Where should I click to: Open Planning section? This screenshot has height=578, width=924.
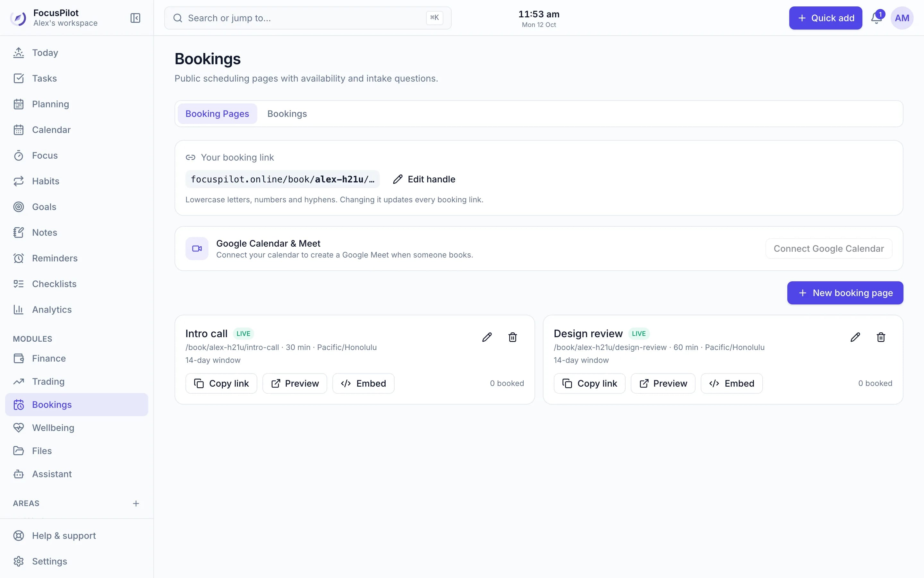coord(76,104)
